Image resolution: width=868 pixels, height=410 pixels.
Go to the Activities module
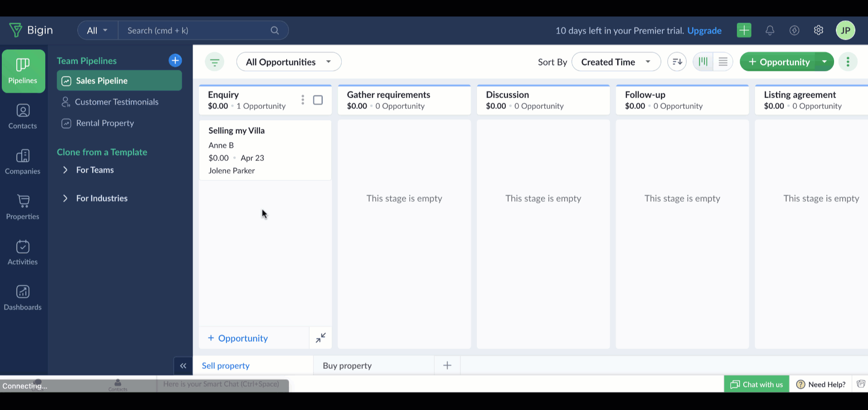[x=23, y=252]
